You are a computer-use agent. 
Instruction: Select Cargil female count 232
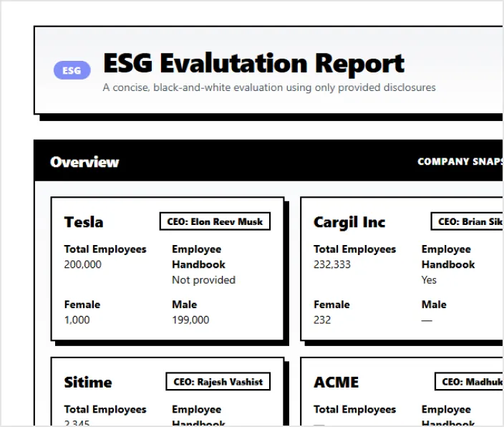(322, 320)
